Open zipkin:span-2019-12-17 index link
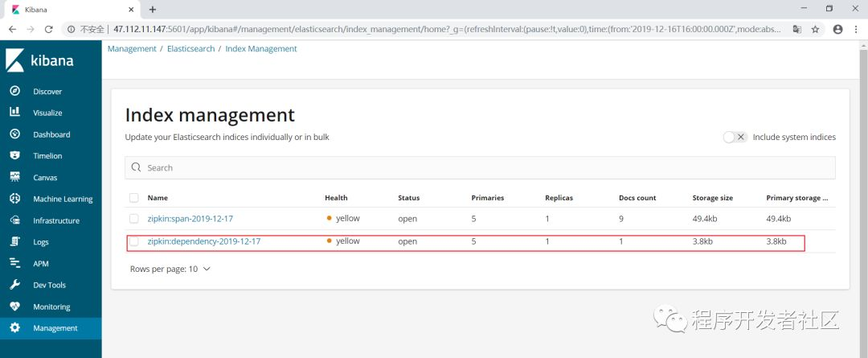The image size is (868, 358). pyautogui.click(x=190, y=218)
